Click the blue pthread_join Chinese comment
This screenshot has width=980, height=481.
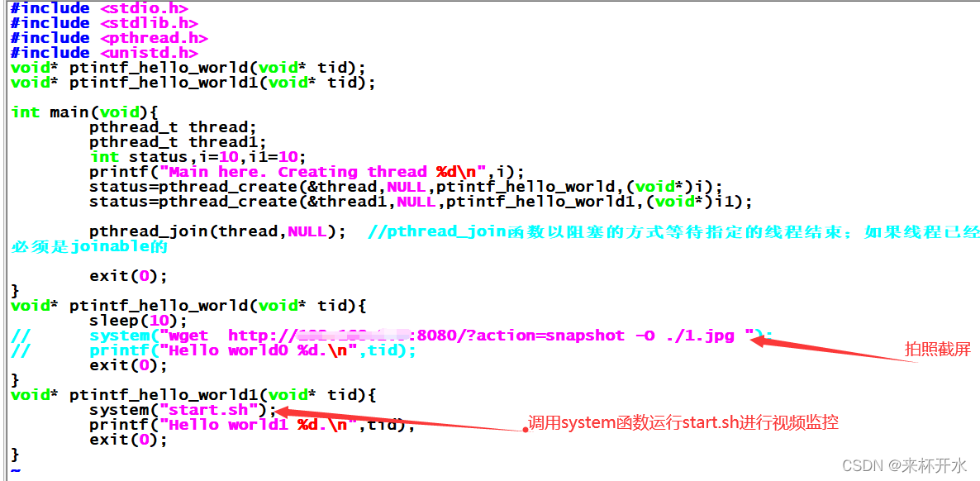[x=673, y=232]
